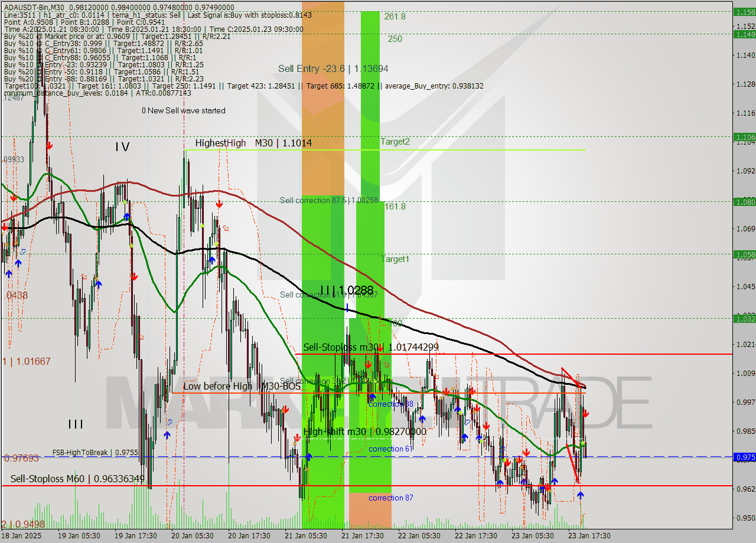Select the '0 New Sell wave started' text
Viewport: 756px width, 543px height.
coord(183,110)
